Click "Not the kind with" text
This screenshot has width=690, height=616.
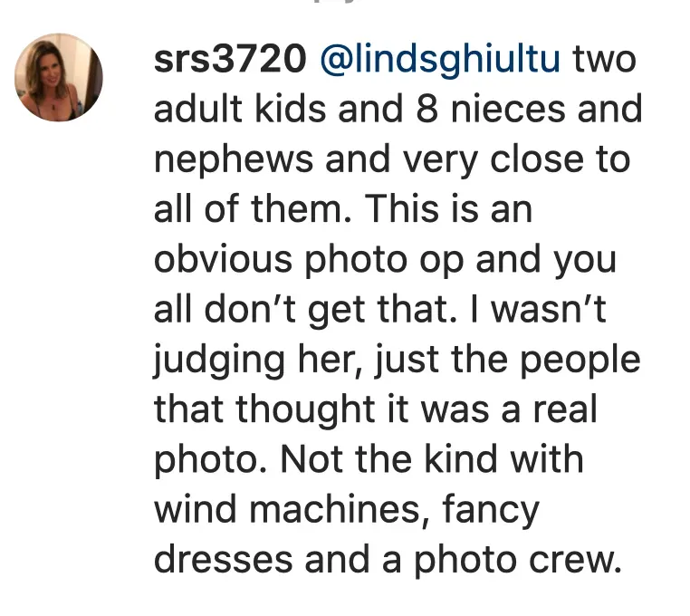pyautogui.click(x=433, y=460)
